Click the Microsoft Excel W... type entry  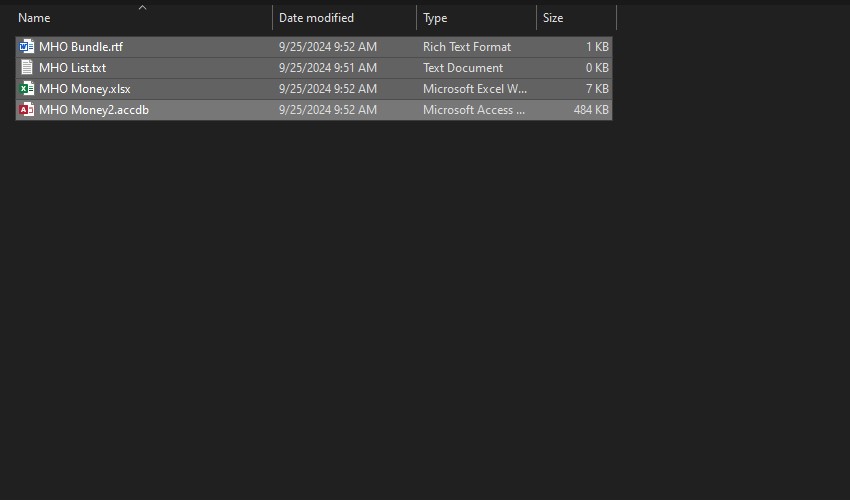coord(475,89)
